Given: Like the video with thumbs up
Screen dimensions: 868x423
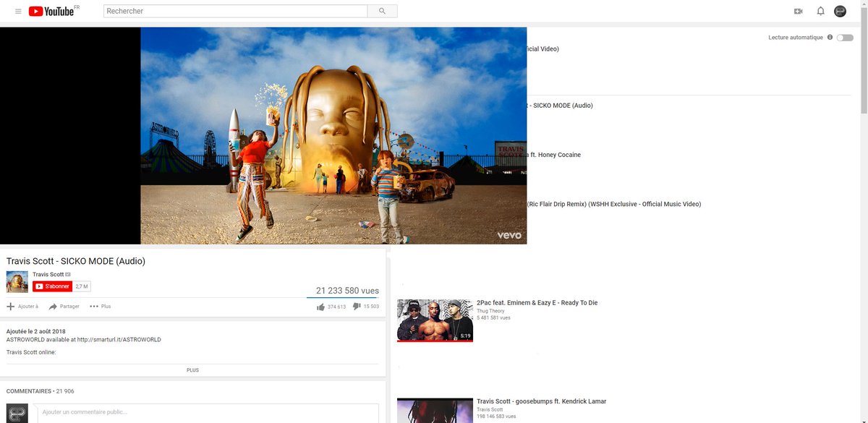Looking at the screenshot, I should [320, 307].
